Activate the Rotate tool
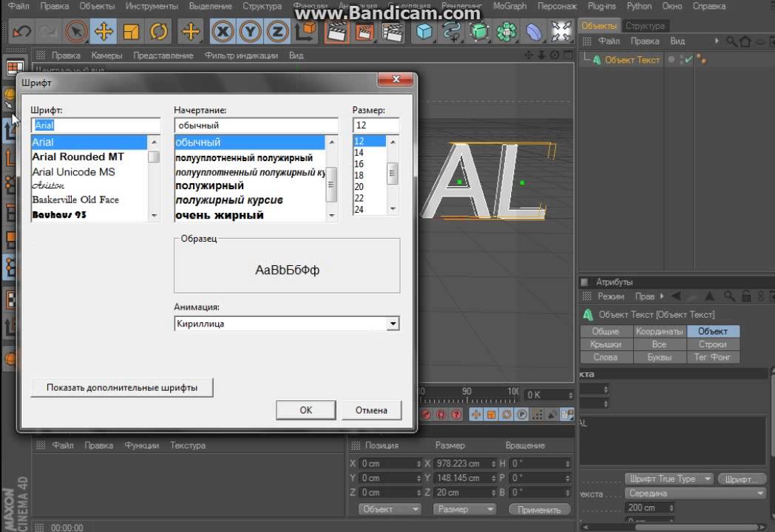This screenshot has height=532, width=775. pos(159,32)
